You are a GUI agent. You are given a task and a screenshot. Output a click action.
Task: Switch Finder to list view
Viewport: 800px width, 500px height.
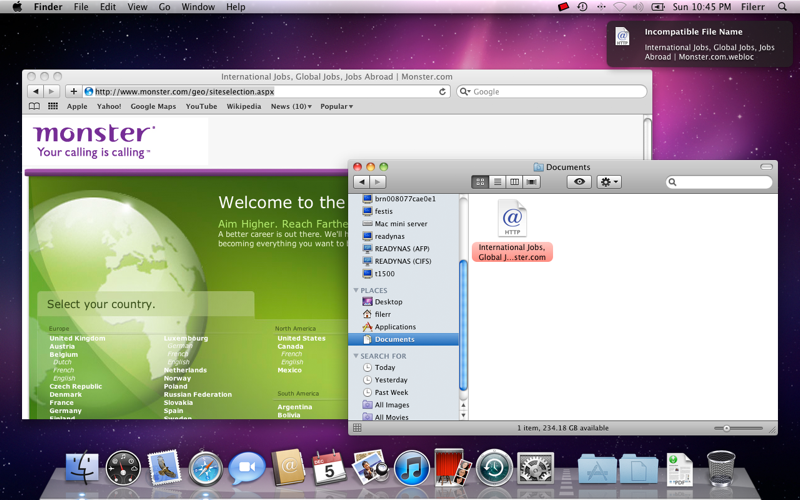[x=497, y=182]
